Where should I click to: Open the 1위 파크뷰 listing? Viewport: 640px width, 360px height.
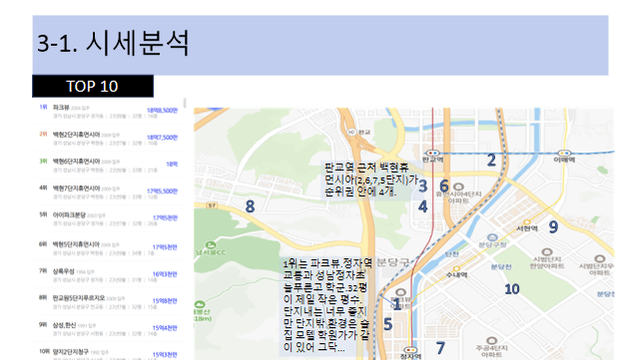point(109,111)
